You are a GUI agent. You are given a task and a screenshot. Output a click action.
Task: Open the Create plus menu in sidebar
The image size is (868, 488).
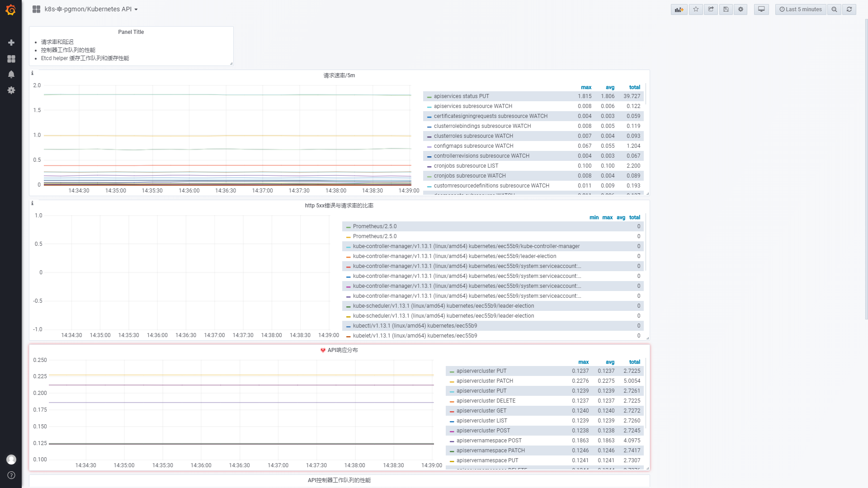point(11,42)
